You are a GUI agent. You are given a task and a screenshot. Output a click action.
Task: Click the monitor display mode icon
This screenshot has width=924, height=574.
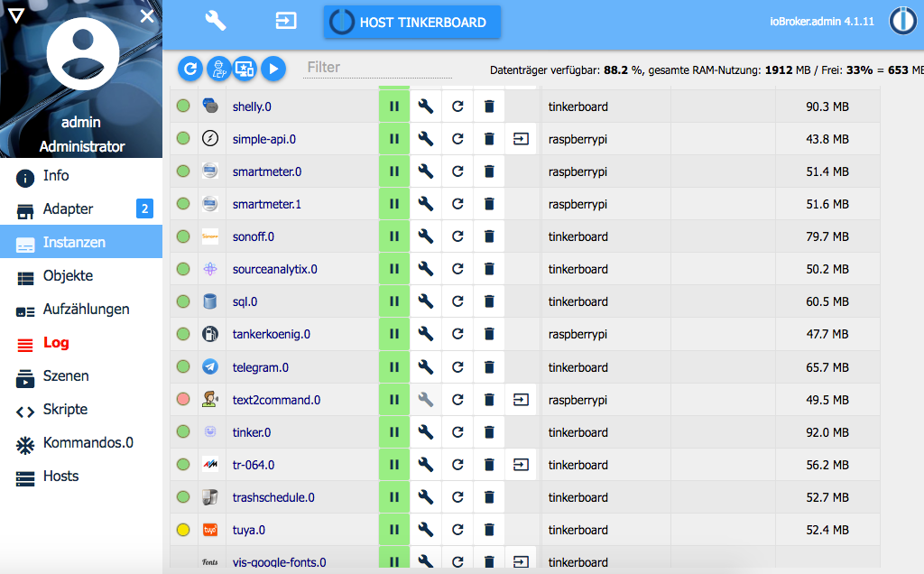point(245,69)
